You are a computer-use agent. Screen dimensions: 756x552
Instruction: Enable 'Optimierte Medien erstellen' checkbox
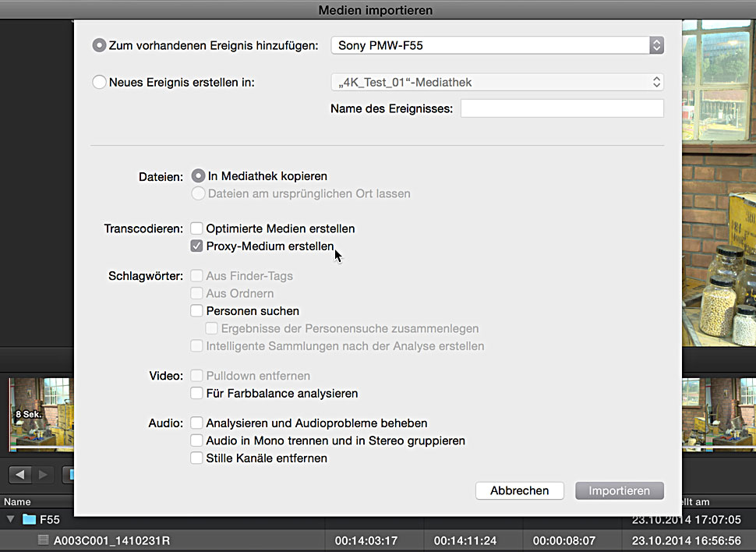pyautogui.click(x=197, y=228)
